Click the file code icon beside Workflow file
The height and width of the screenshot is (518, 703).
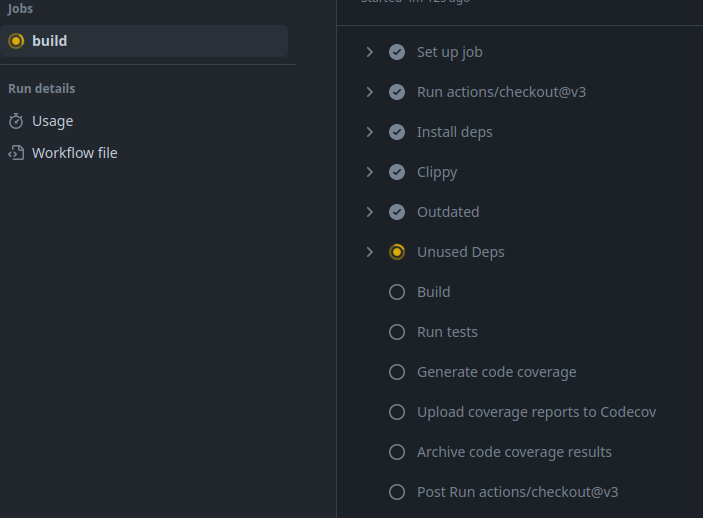(x=16, y=153)
